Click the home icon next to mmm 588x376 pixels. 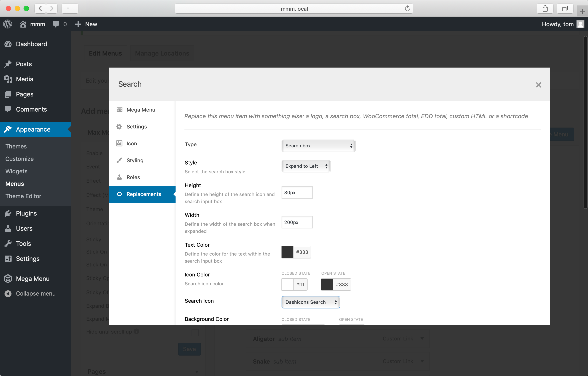click(x=23, y=24)
